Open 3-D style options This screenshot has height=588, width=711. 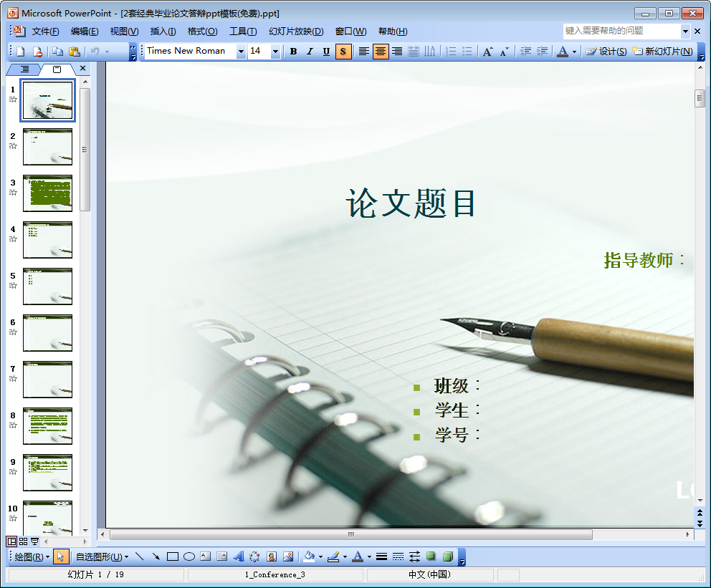click(447, 556)
